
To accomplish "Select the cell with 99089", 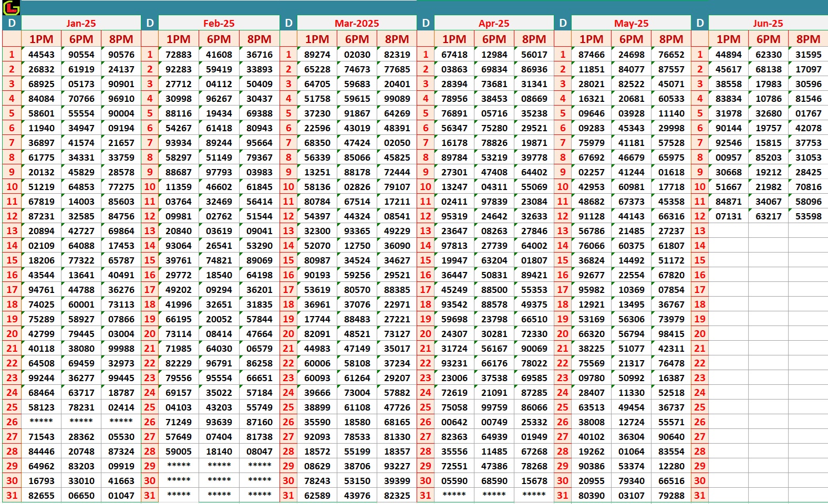I will 397,99.
